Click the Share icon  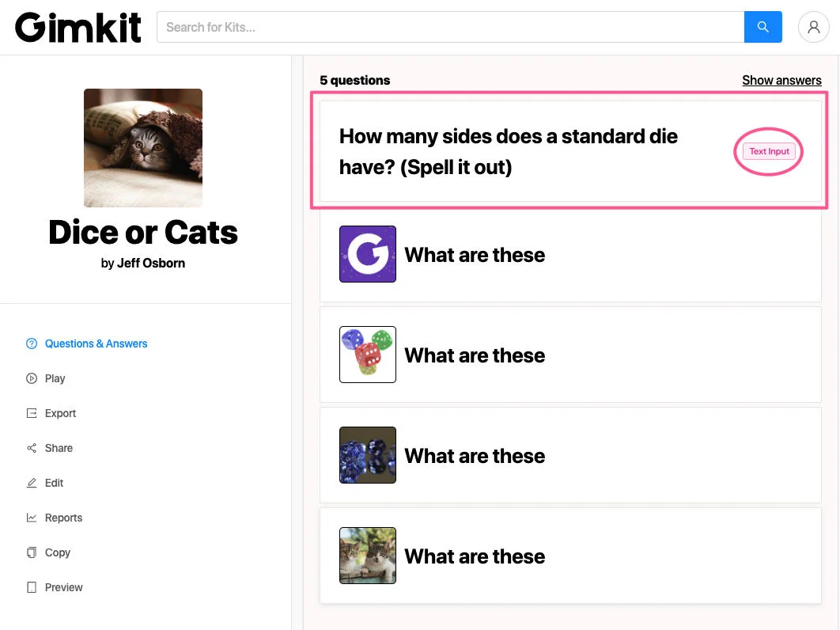[32, 448]
